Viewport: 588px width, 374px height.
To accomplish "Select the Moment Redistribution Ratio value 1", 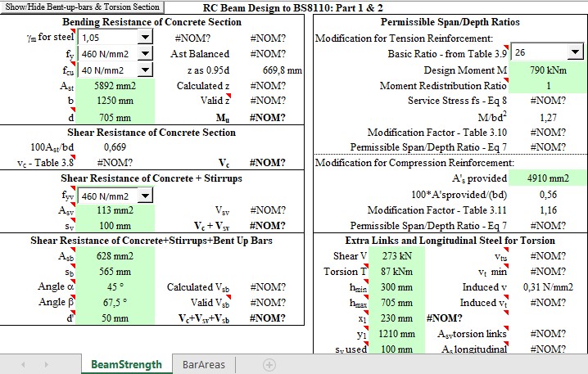I will pos(548,86).
